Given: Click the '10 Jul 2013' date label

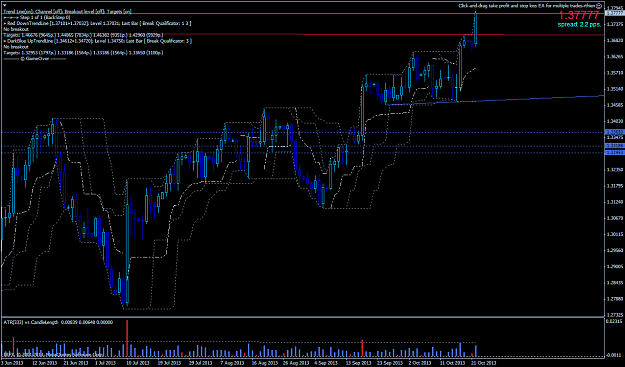Looking at the screenshot, I should 137,363.
